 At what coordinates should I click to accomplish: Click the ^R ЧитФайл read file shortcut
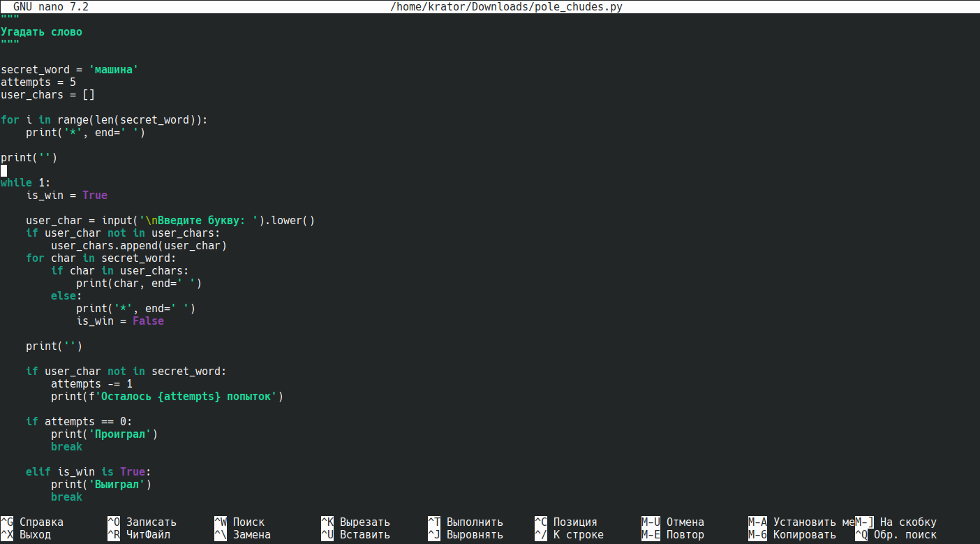[x=139, y=535]
